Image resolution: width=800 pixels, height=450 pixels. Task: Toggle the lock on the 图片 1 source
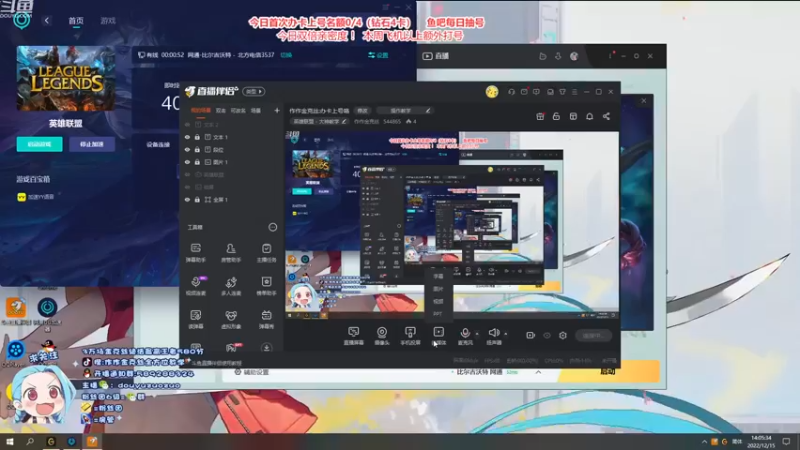(x=197, y=162)
